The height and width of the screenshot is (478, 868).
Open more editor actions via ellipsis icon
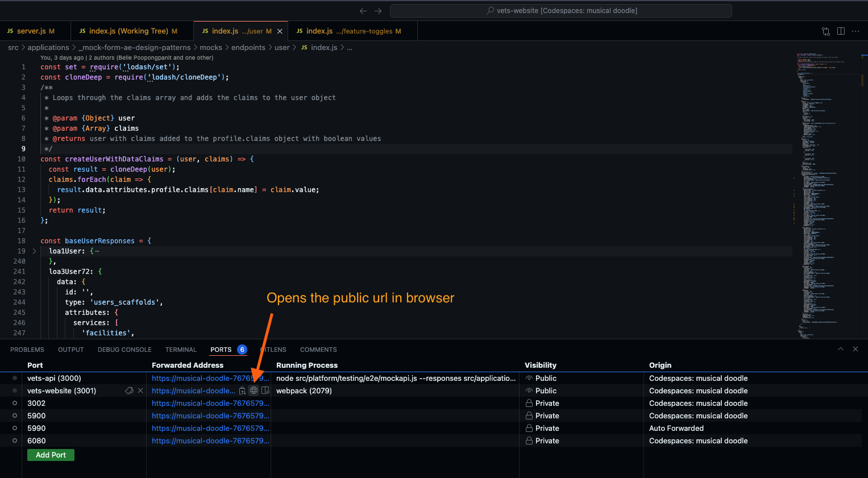[855, 32]
